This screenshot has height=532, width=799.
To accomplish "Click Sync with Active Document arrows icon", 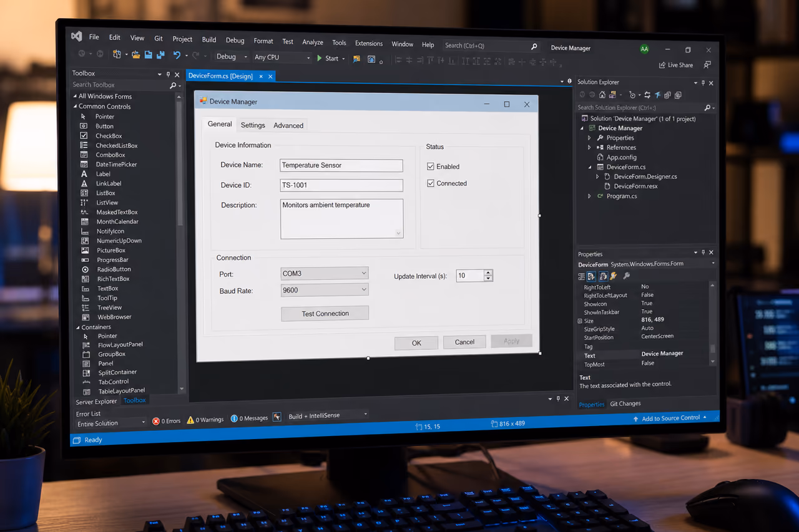I will pyautogui.click(x=647, y=95).
